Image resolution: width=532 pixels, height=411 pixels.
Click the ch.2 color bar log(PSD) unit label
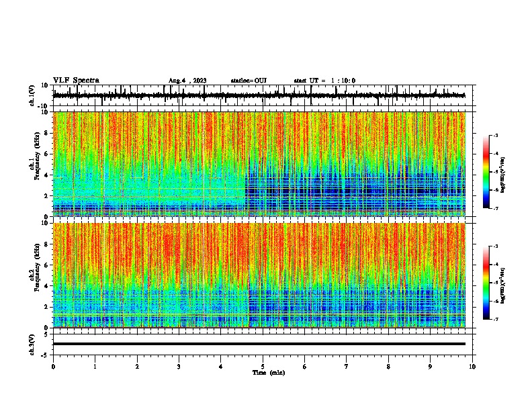tap(503, 286)
